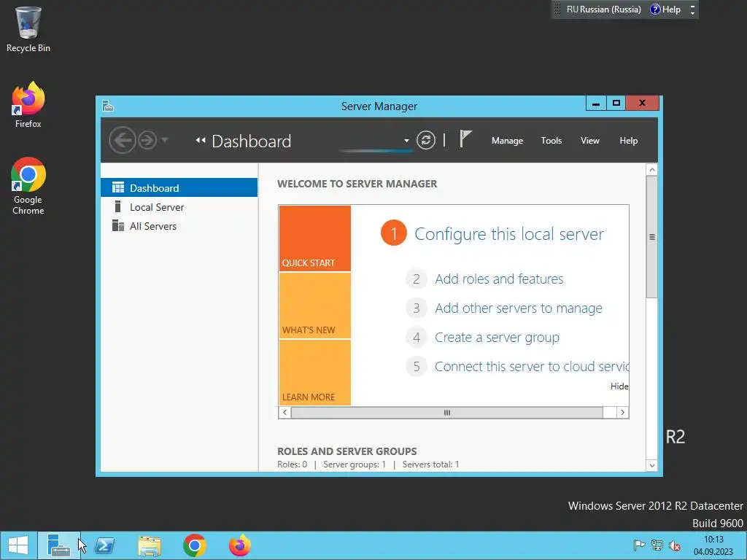This screenshot has width=747, height=560.
Task: Click Connect this server to cloud services
Action: click(532, 366)
